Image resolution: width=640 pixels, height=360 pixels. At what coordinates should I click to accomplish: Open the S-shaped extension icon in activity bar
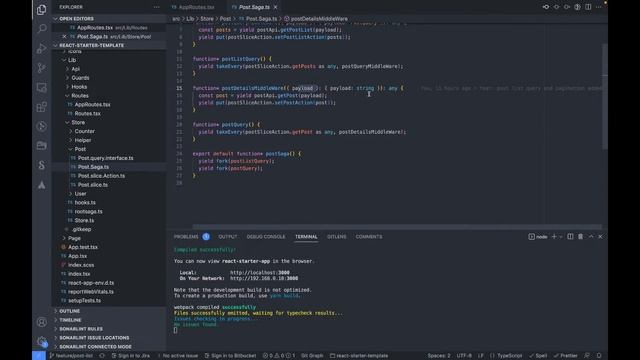42,165
